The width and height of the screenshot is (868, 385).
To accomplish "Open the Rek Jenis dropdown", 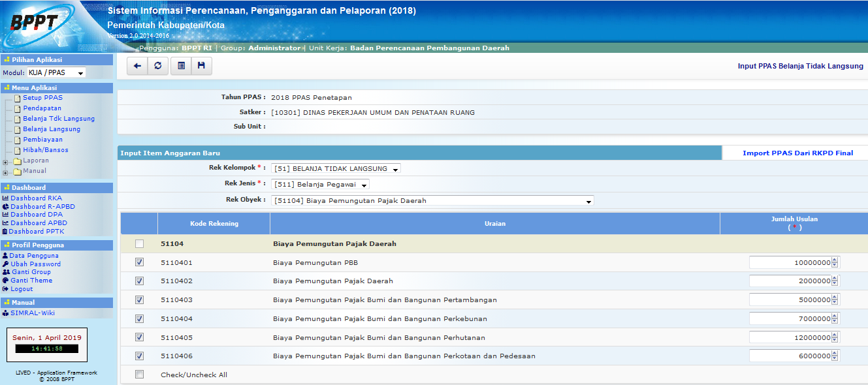I will [x=321, y=185].
